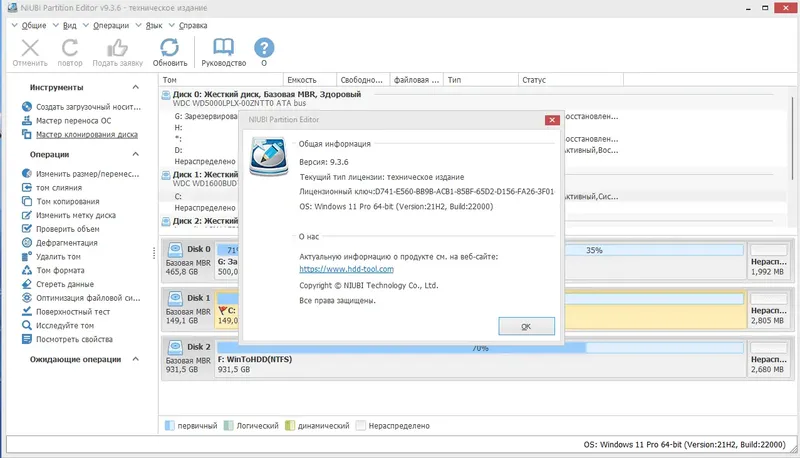Viewport: 800px width, 458px height.
Task: Choose Удалить том operation
Action: pos(52,257)
